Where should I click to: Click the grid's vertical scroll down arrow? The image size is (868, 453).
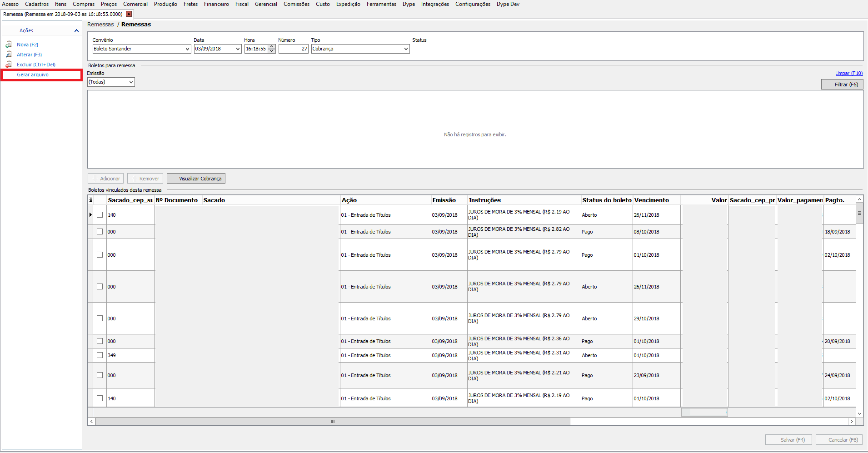click(x=859, y=413)
